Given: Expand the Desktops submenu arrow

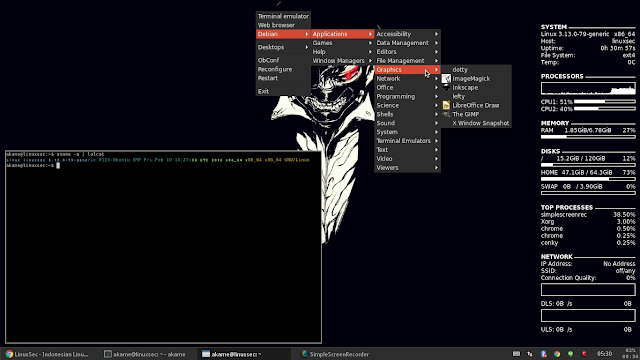Looking at the screenshot, I should click(x=307, y=47).
